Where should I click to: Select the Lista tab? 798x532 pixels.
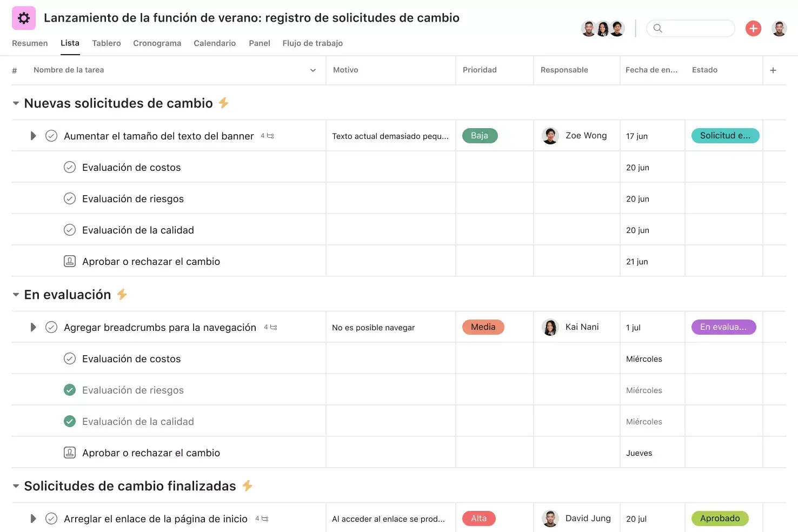click(x=70, y=43)
